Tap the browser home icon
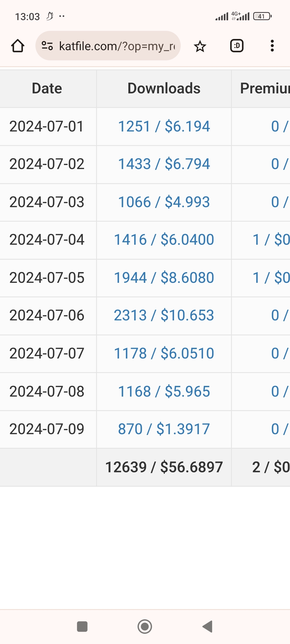 tap(18, 46)
